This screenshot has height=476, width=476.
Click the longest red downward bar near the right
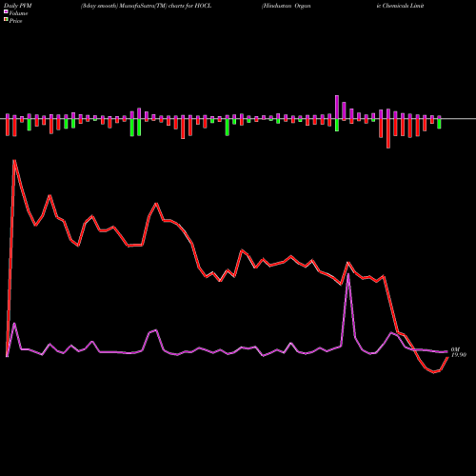pos(388,133)
